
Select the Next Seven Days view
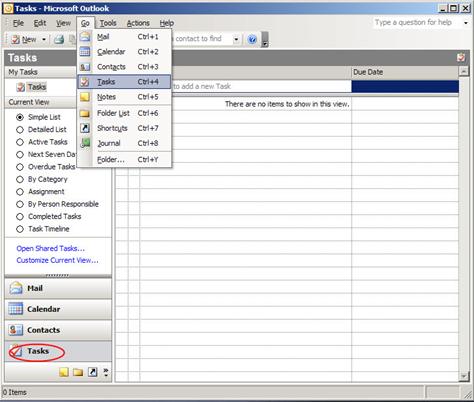click(20, 155)
